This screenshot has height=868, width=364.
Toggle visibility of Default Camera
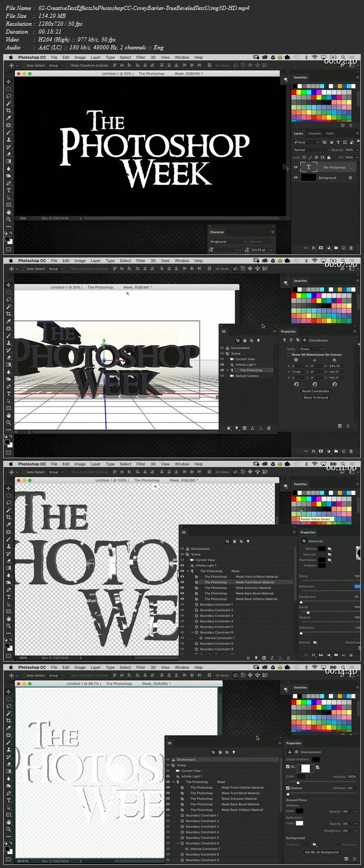[222, 376]
